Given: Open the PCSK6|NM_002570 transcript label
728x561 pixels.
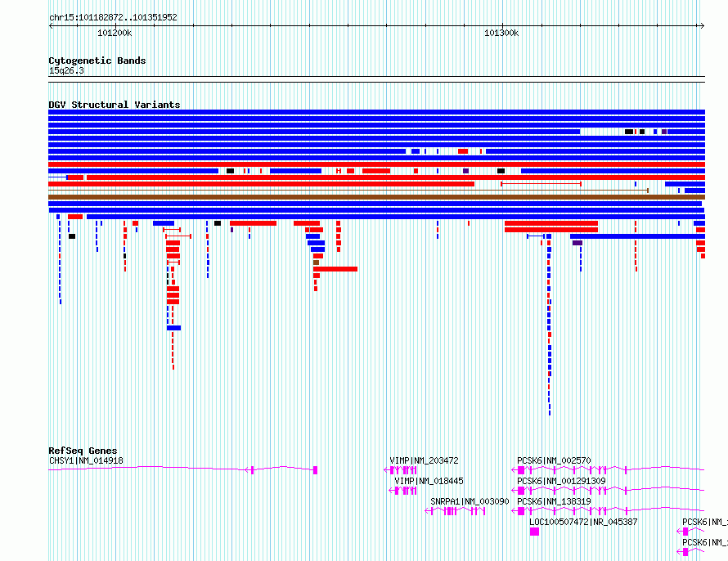Looking at the screenshot, I should click(x=554, y=460).
